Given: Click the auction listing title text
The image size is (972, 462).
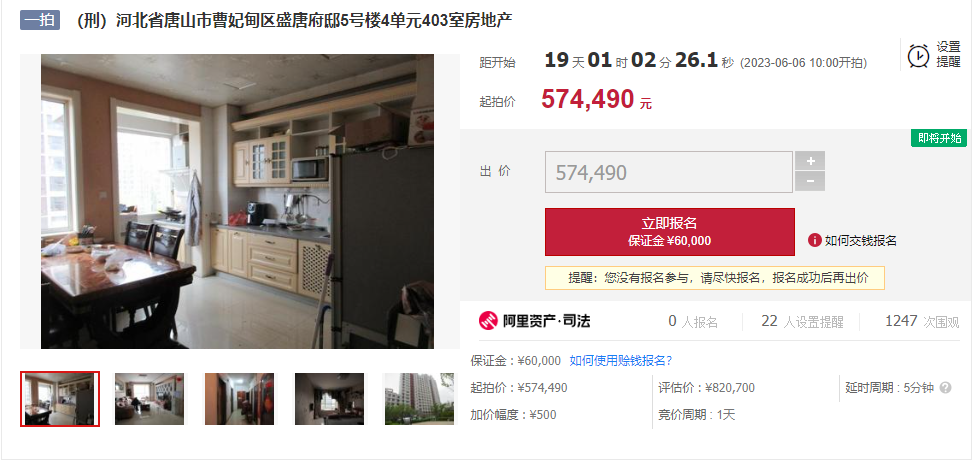Looking at the screenshot, I should 293,20.
